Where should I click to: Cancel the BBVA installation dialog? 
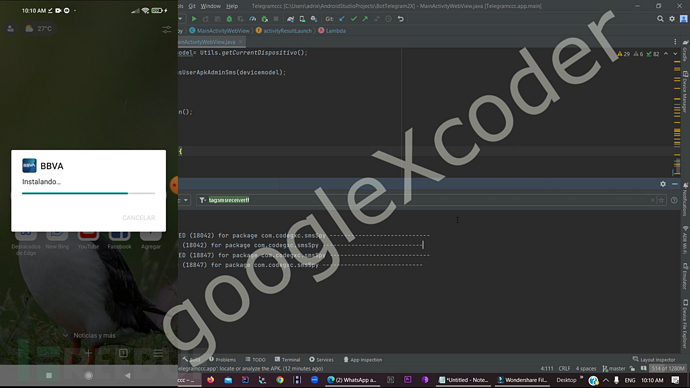[139, 218]
